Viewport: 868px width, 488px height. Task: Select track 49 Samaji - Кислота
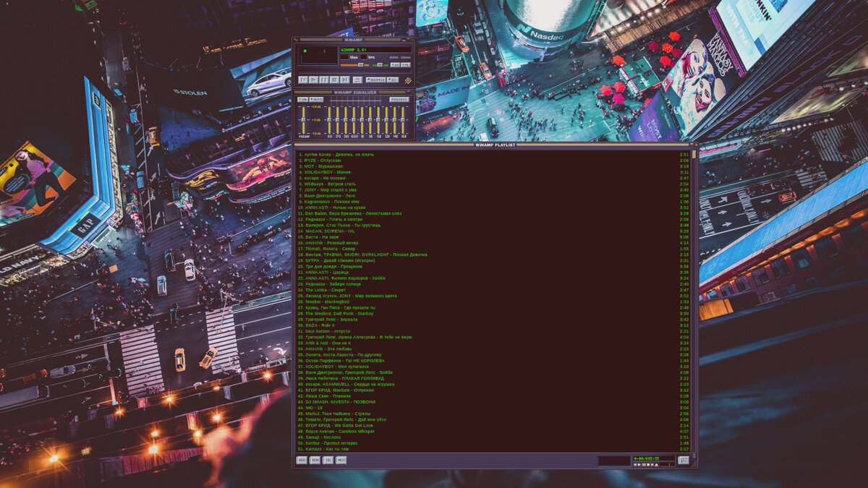point(493,437)
